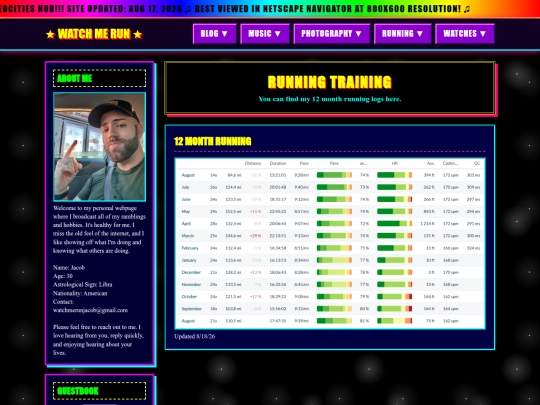Click the WATCH ME RUN site title
This screenshot has width=540, height=405.
[94, 34]
